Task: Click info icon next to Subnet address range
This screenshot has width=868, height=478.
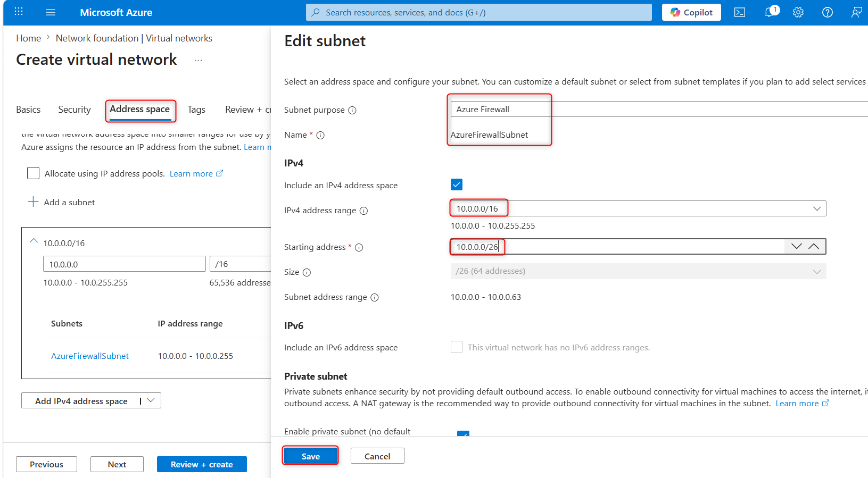Action: pyautogui.click(x=375, y=298)
